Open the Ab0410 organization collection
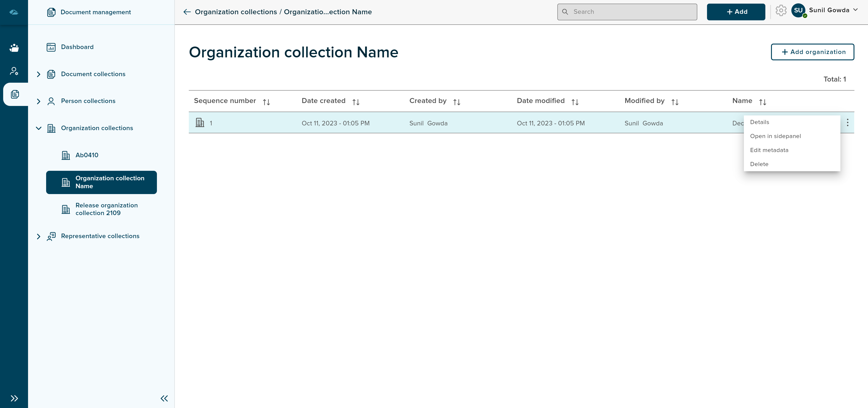868x408 pixels. [x=87, y=155]
